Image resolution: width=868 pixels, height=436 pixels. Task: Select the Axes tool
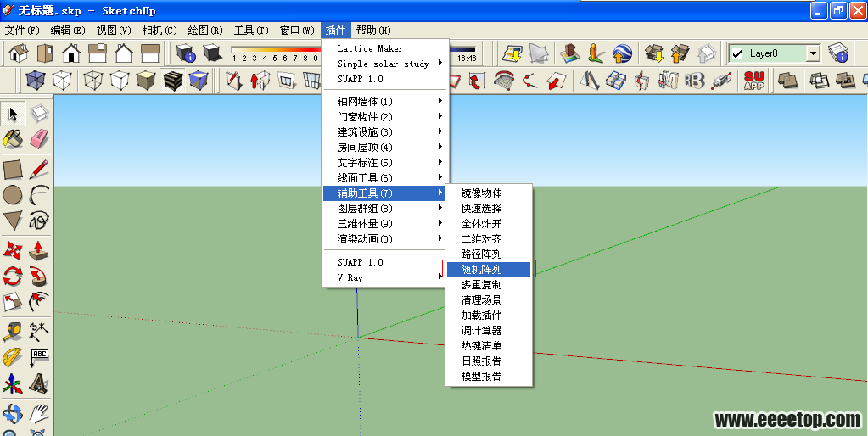[13, 383]
